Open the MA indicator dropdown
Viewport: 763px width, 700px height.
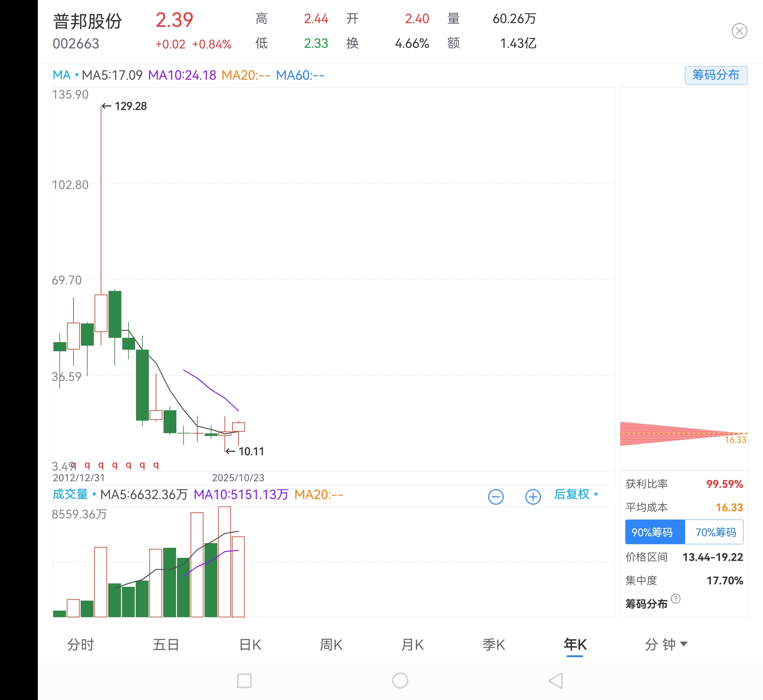point(66,75)
